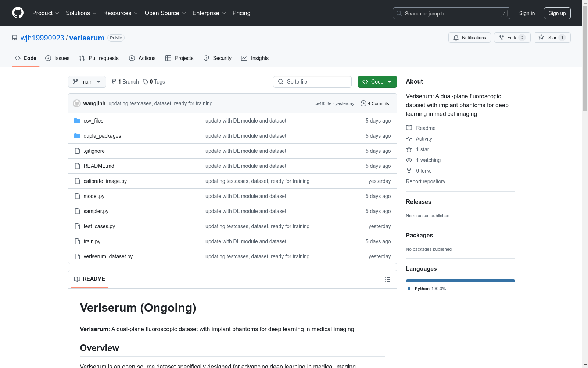Click the Sign up button
Viewport: 588px width, 368px height.
pyautogui.click(x=557, y=13)
